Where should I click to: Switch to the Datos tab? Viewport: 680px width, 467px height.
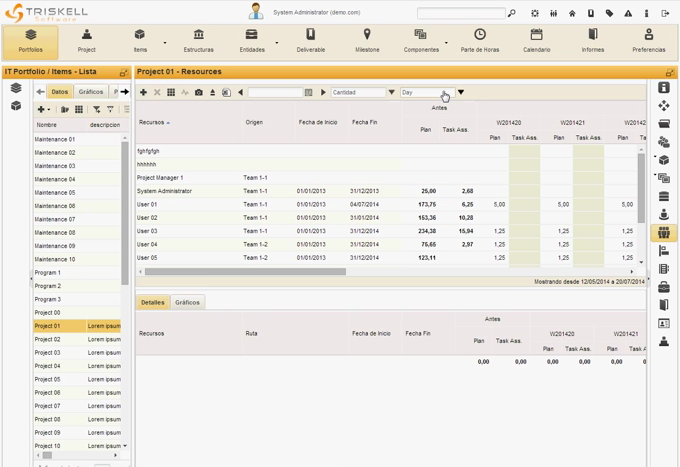pyautogui.click(x=60, y=92)
